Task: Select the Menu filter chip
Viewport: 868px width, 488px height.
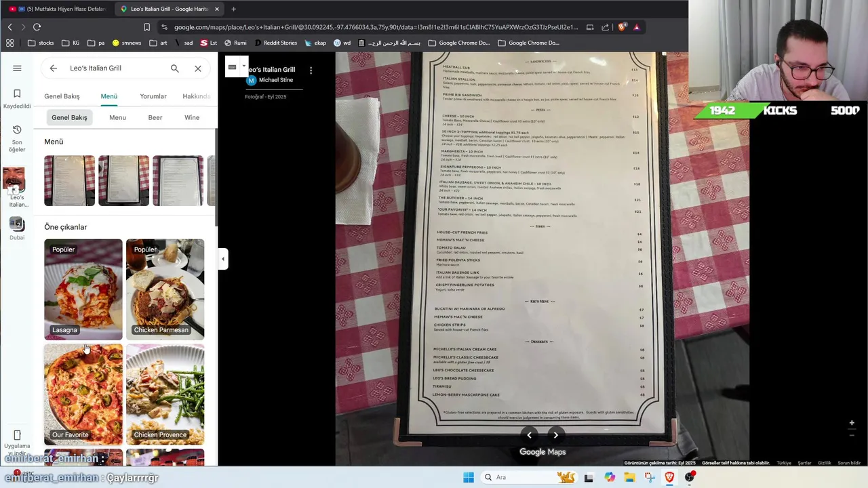Action: [x=117, y=117]
